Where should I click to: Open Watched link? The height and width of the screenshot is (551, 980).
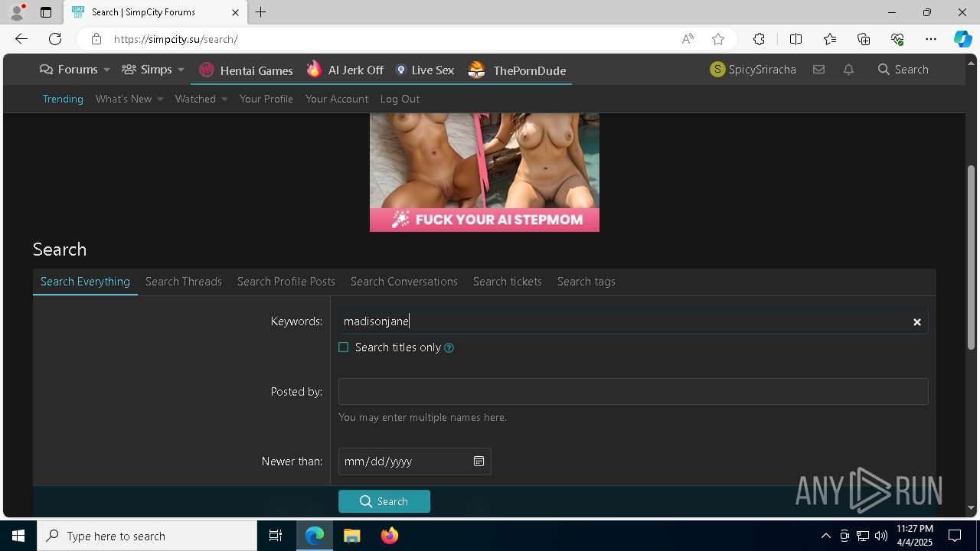(195, 99)
